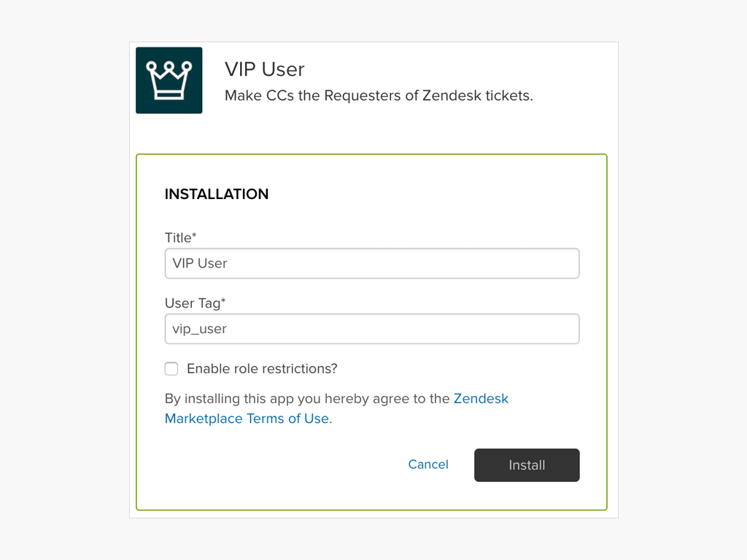The height and width of the screenshot is (560, 747).
Task: Click the VIP User heading
Action: (264, 69)
